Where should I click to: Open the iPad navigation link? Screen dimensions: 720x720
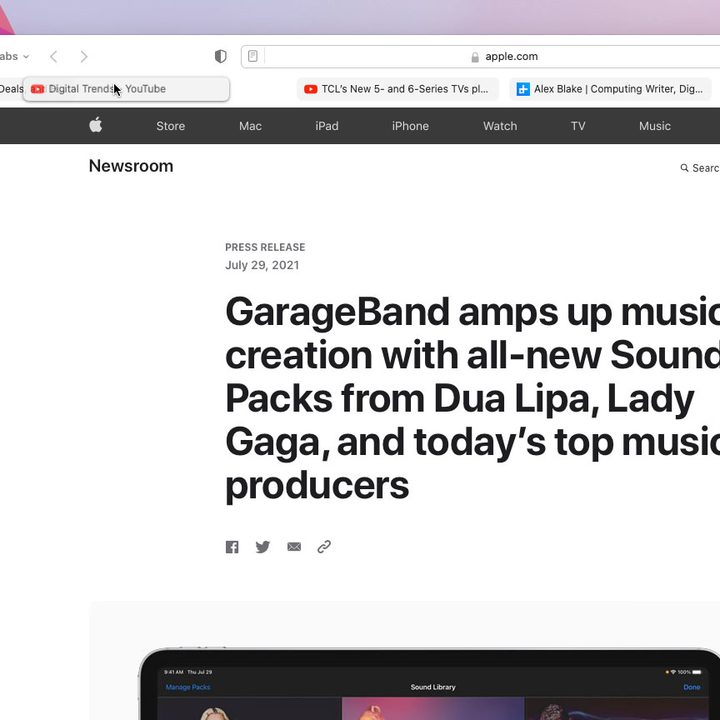(x=327, y=126)
